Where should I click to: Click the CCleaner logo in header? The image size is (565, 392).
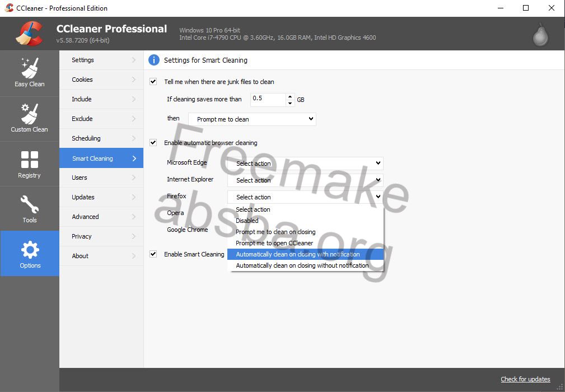[x=29, y=34]
